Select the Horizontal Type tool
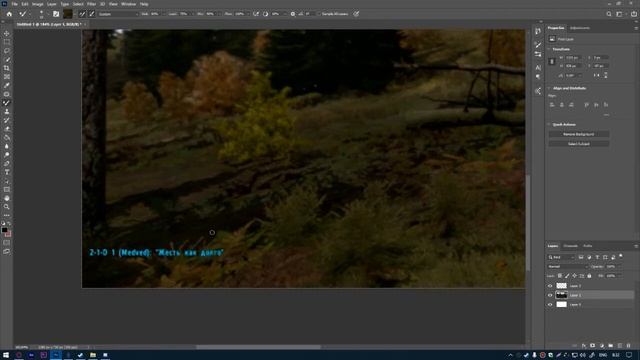The height and width of the screenshot is (360, 640). [x=7, y=172]
